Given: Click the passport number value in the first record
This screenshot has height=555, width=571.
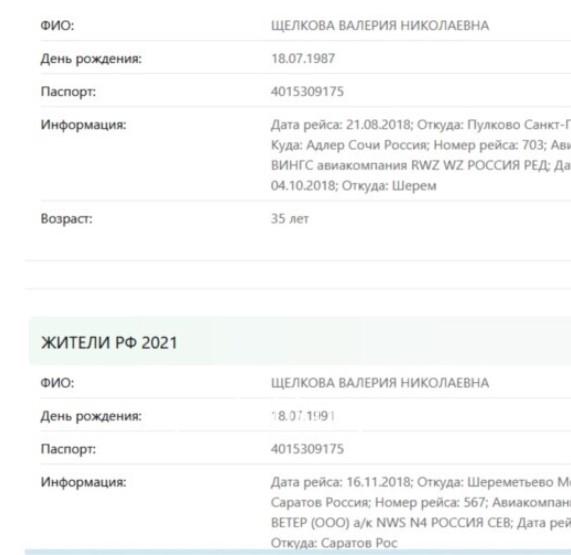Looking at the screenshot, I should click(307, 91).
